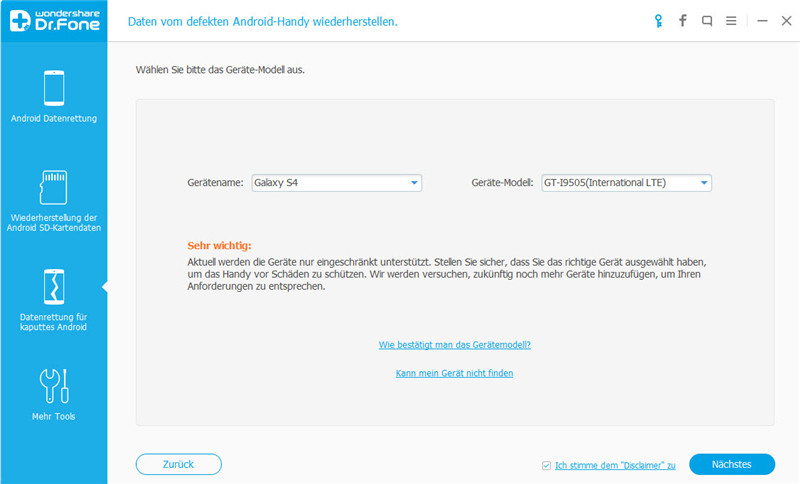The width and height of the screenshot is (800, 484).
Task: Expand the Geräte-Modell dropdown arrow
Action: tap(704, 183)
